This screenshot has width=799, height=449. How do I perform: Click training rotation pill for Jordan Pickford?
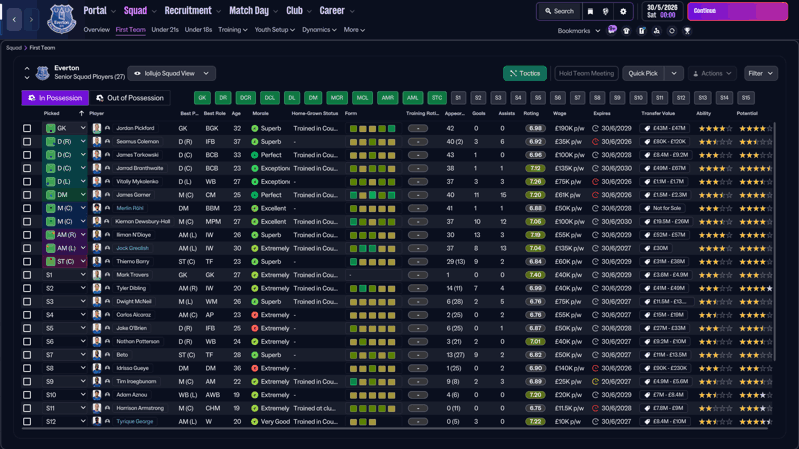(x=418, y=128)
